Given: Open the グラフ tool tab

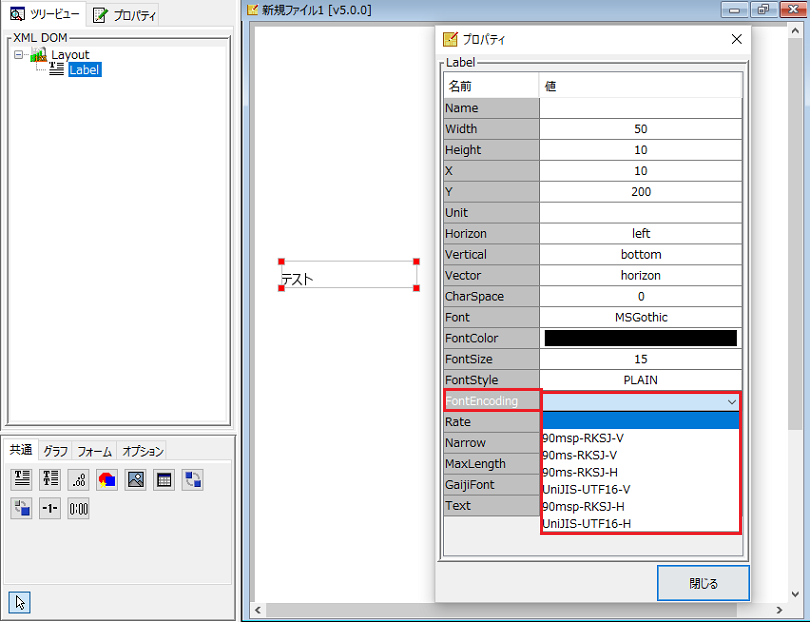Looking at the screenshot, I should 56,451.
